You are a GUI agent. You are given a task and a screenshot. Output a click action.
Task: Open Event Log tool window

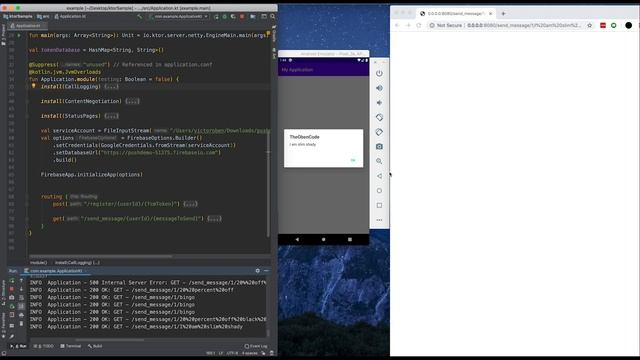[256, 346]
